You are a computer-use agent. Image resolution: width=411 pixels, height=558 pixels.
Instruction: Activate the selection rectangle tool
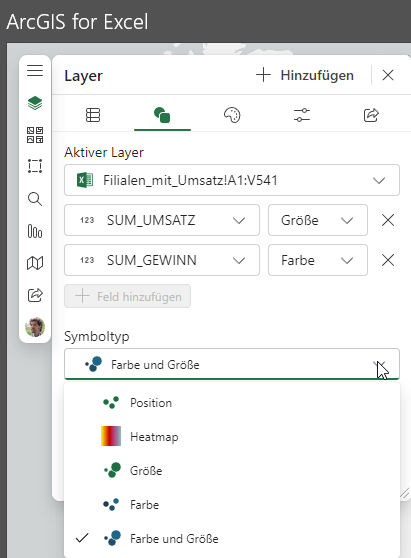(x=35, y=166)
